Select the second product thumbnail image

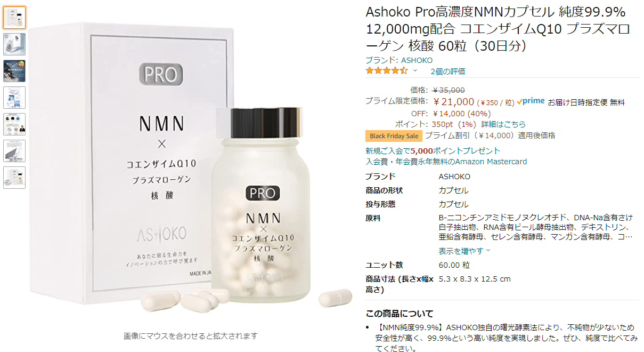[14, 44]
